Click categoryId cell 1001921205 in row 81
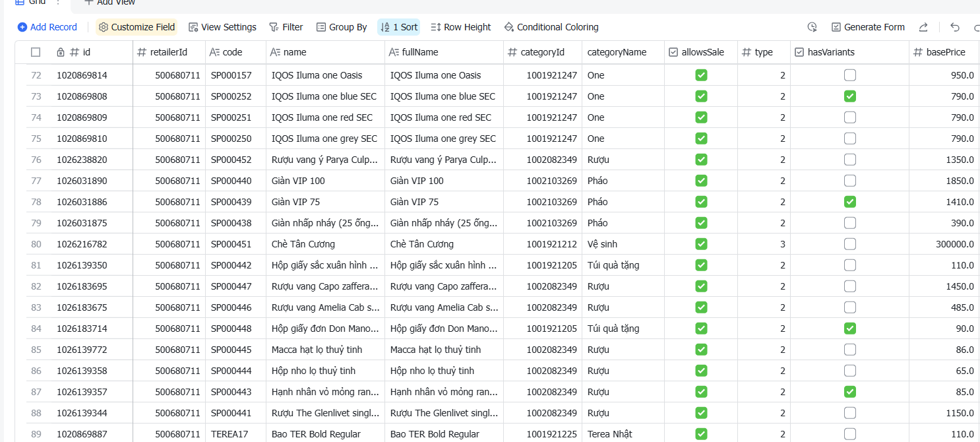 pos(543,265)
